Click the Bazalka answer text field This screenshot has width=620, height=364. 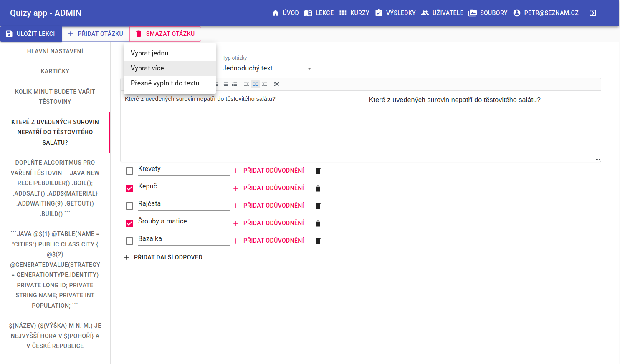184,239
